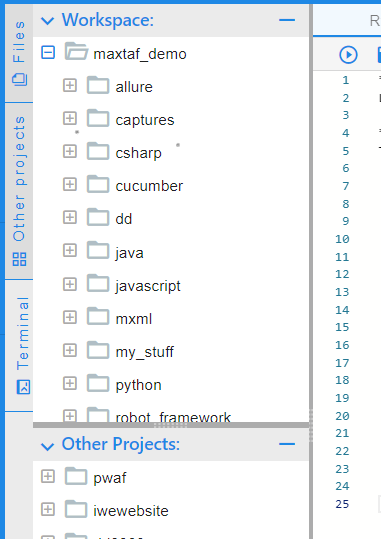Minimize the Workspace panel with dash icon

coord(287,20)
